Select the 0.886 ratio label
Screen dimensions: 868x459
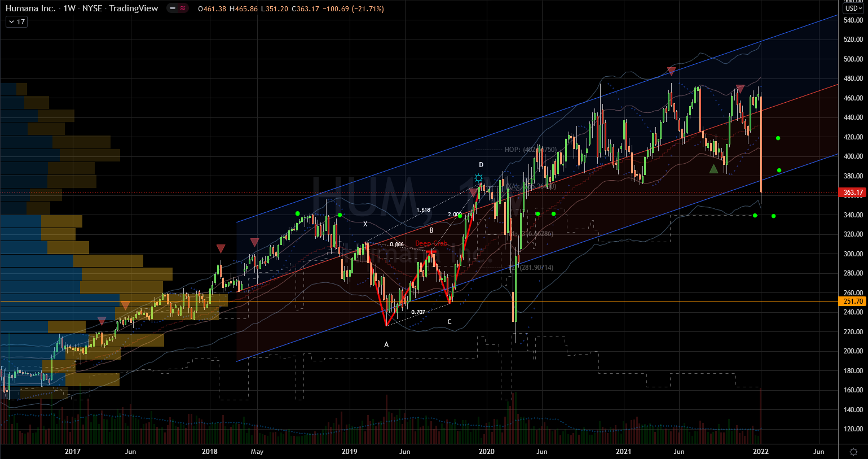[x=397, y=244]
